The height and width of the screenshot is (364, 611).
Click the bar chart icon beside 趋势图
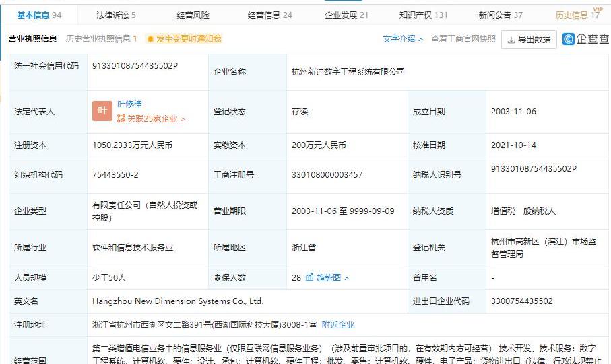[310, 277]
